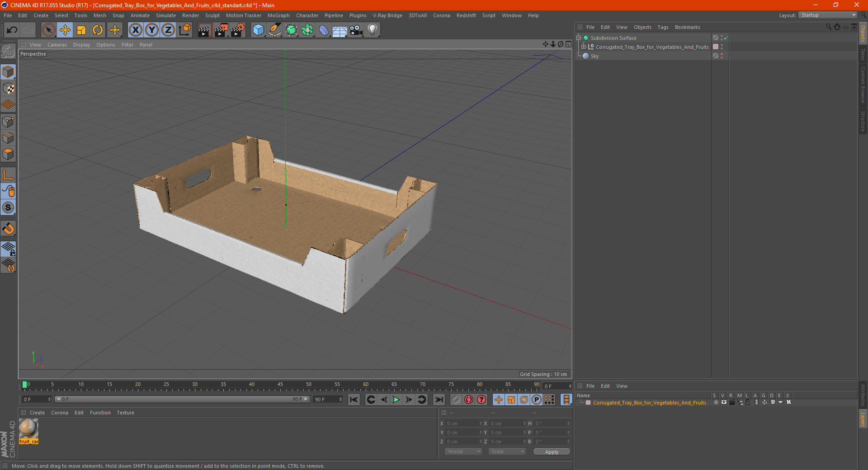
Task: Add a Light object
Action: pos(372,30)
